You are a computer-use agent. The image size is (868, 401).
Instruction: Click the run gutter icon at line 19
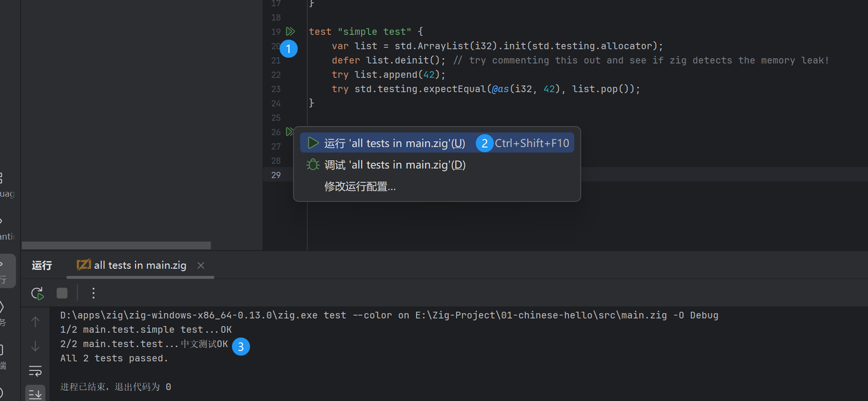[291, 31]
